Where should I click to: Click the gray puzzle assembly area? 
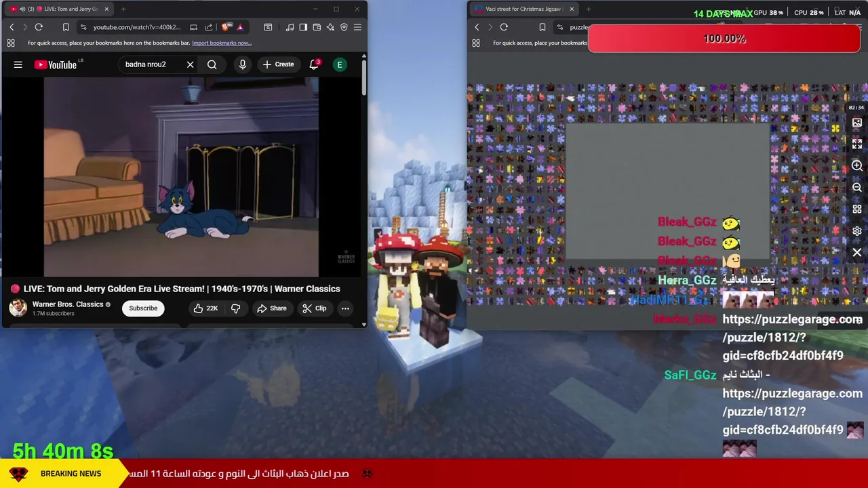[x=667, y=192]
